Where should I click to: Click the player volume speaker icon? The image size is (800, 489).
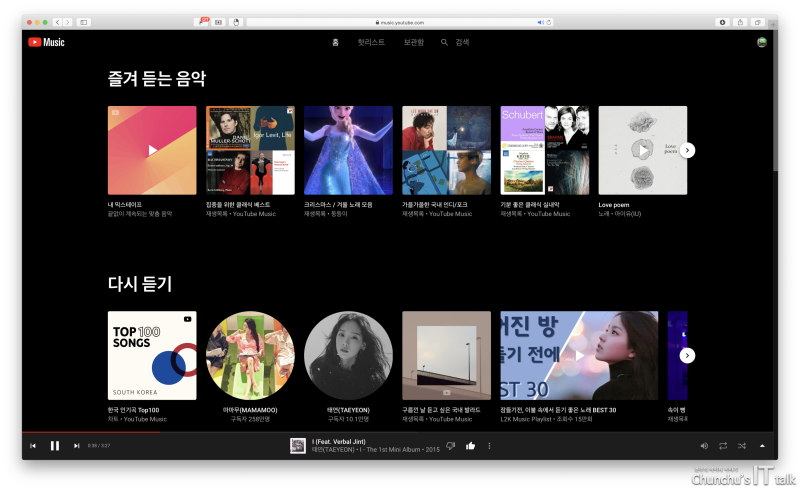tap(704, 446)
